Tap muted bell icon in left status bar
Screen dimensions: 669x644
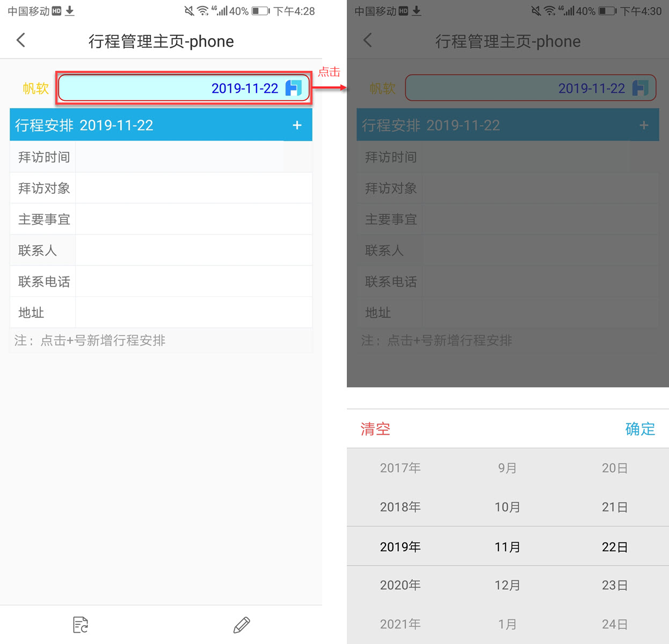[189, 11]
